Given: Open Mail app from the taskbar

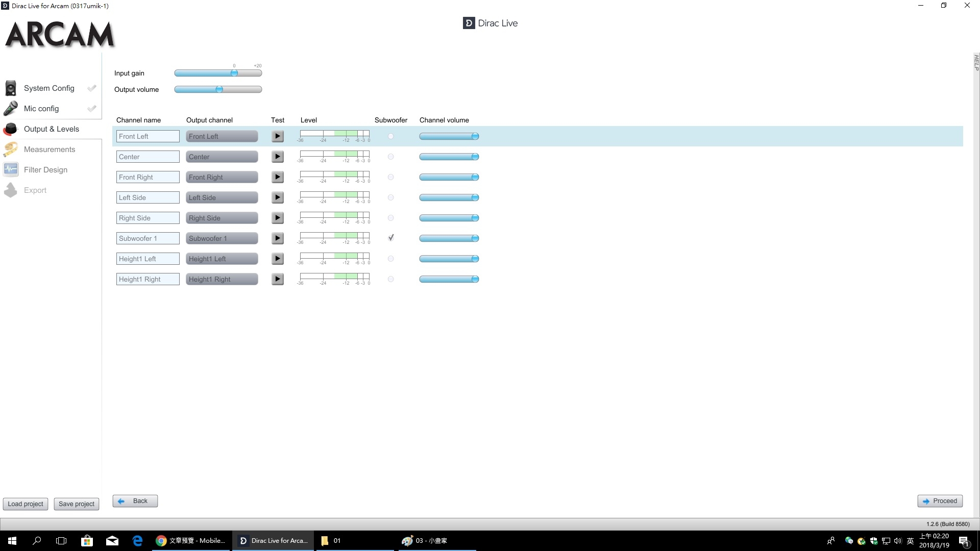Looking at the screenshot, I should pos(112,541).
